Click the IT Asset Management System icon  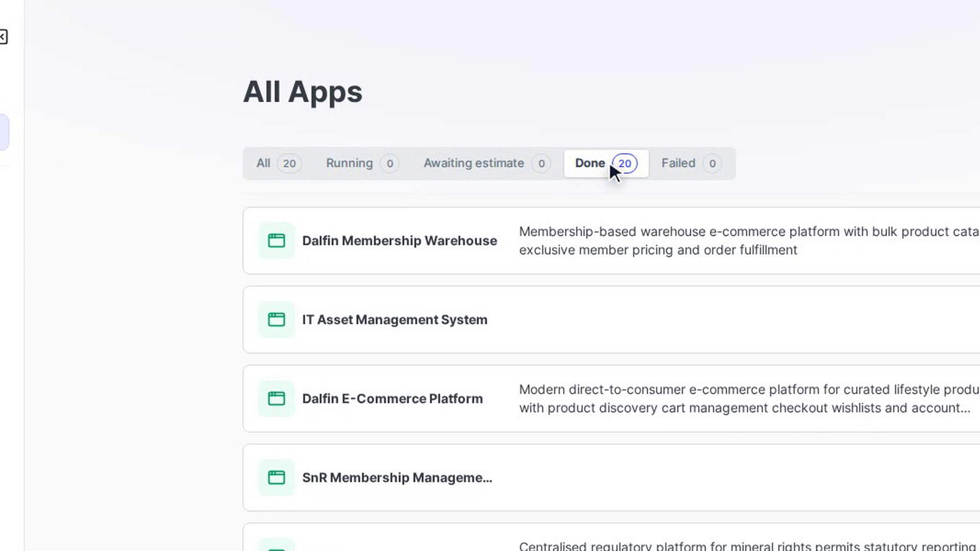tap(276, 319)
